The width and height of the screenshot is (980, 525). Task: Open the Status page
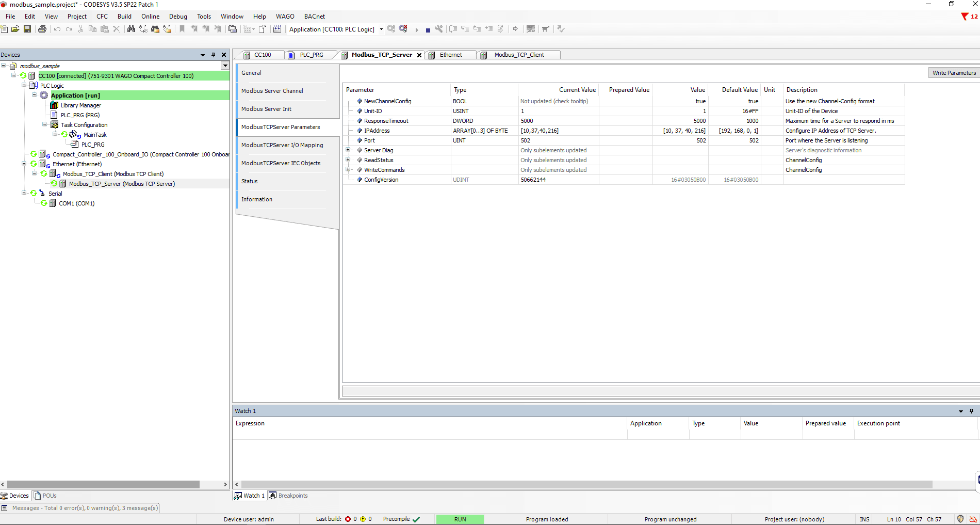point(249,181)
